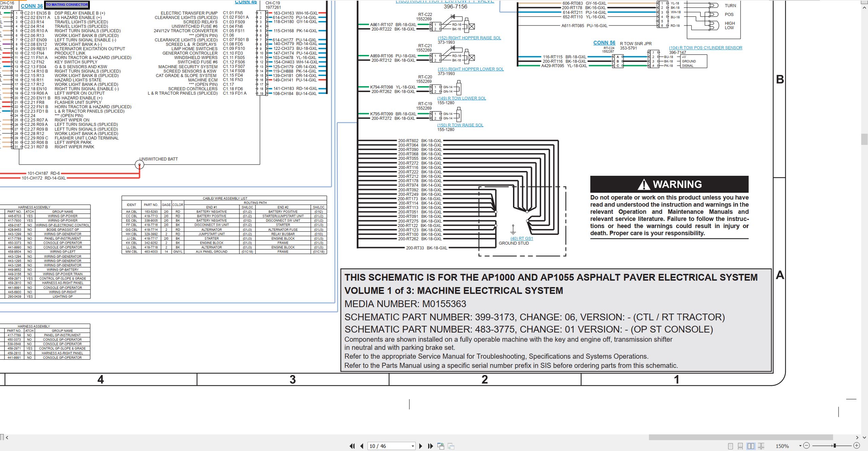Click the RT-C22 connector label
The image size is (868, 451).
click(425, 15)
